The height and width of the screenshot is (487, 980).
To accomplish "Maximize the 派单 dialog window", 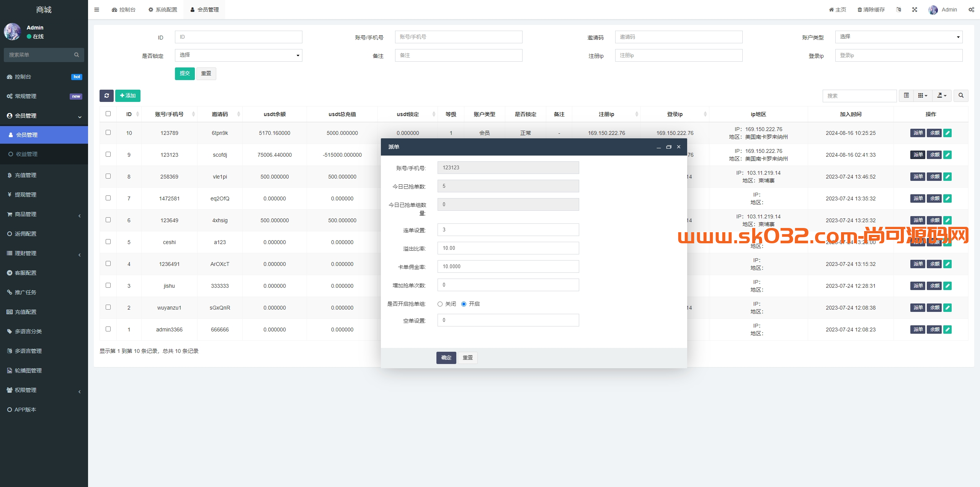I will pos(669,147).
